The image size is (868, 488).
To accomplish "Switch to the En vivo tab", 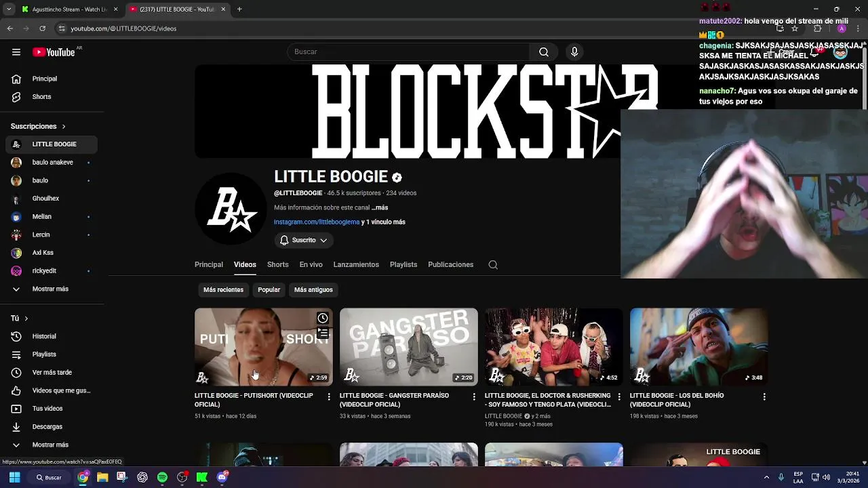I will [x=311, y=265].
